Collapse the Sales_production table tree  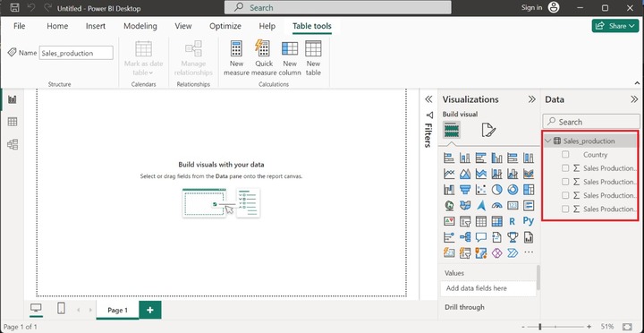tap(547, 141)
